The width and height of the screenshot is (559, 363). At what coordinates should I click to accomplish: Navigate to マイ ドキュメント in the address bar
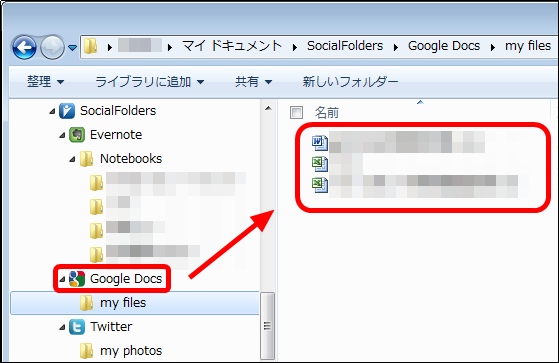232,46
